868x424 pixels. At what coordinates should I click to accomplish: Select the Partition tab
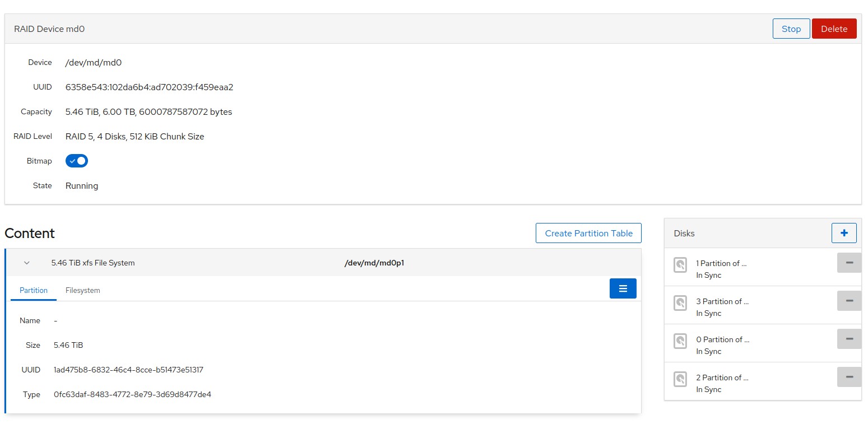34,290
